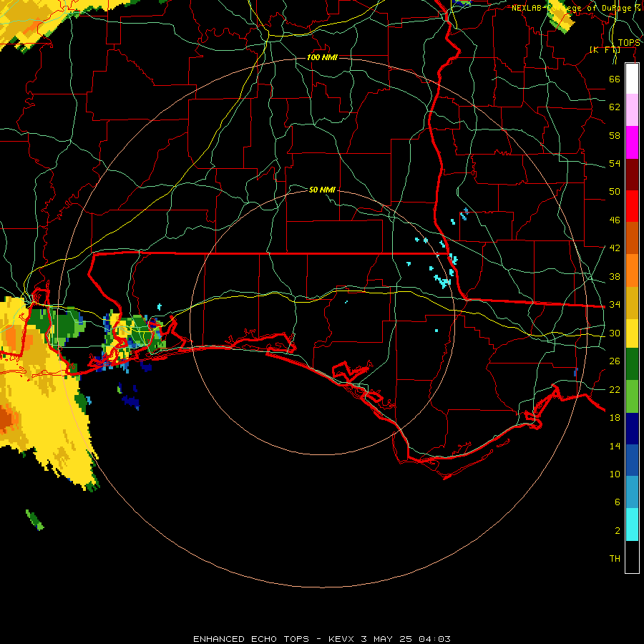Image resolution: width=644 pixels, height=644 pixels.
Task: Click the 'K FT' units label
Action: [605, 49]
